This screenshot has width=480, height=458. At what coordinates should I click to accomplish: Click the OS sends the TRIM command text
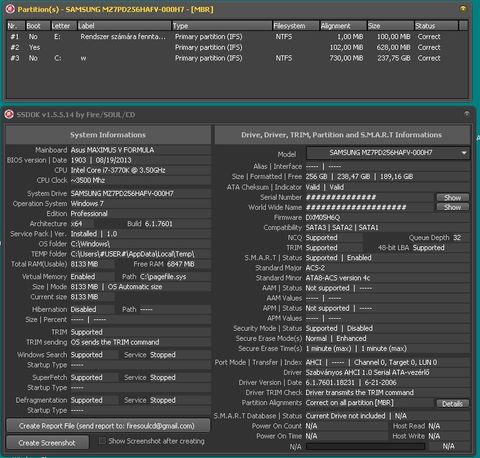coord(115,342)
